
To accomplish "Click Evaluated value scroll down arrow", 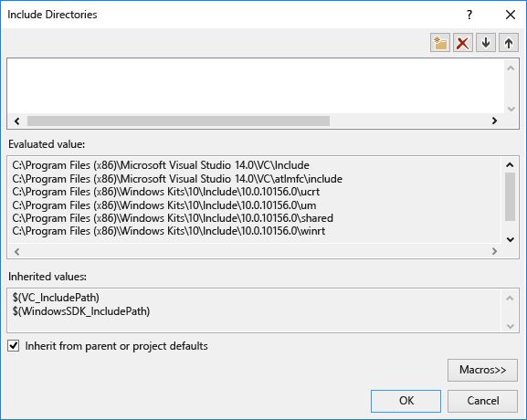I will (510, 239).
